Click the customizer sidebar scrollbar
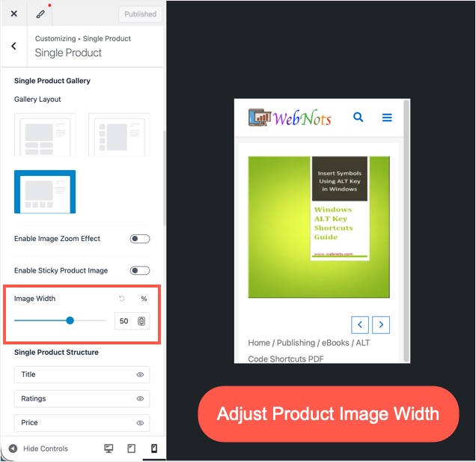476x462 pixels. coord(164,178)
